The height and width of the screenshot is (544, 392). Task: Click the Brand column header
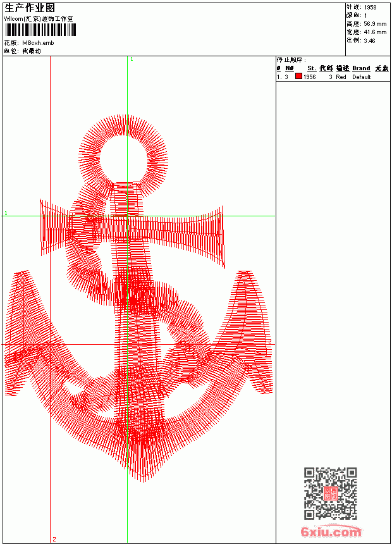pos(361,68)
